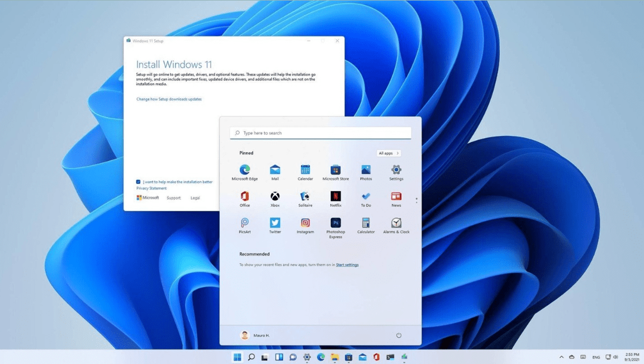The height and width of the screenshot is (364, 644).
Task: Click the Support link in Setup
Action: pyautogui.click(x=174, y=198)
